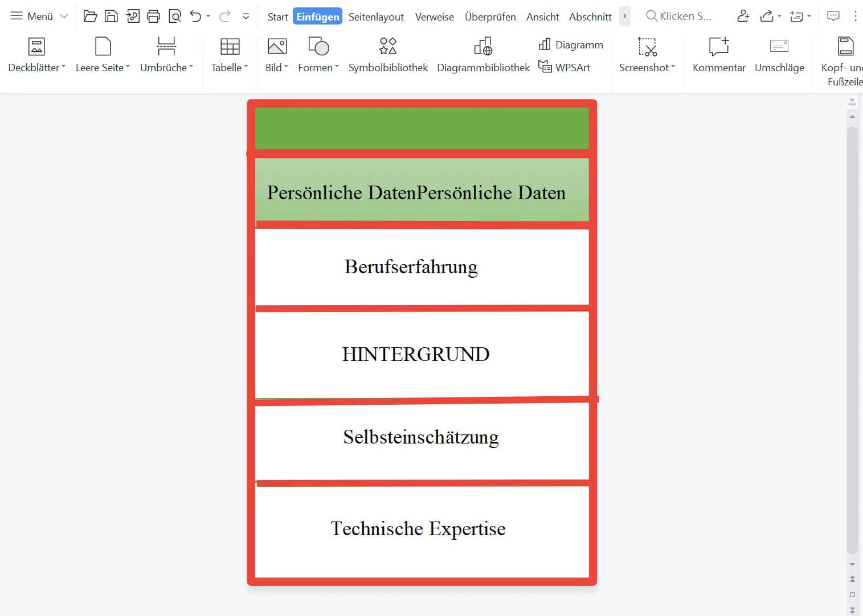The width and height of the screenshot is (863, 616).
Task: Expand the Formen dropdown label
Action: 318,67
